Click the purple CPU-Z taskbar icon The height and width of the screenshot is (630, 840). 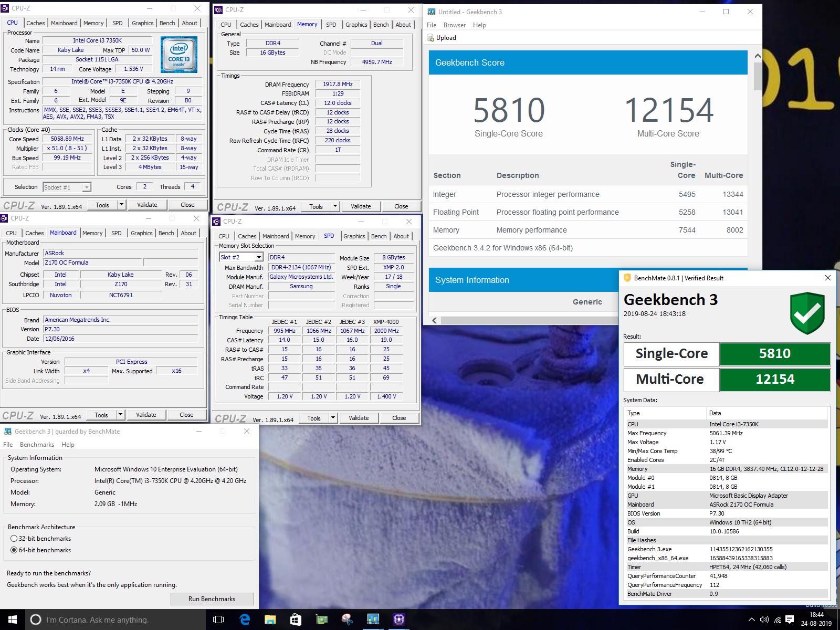[398, 619]
